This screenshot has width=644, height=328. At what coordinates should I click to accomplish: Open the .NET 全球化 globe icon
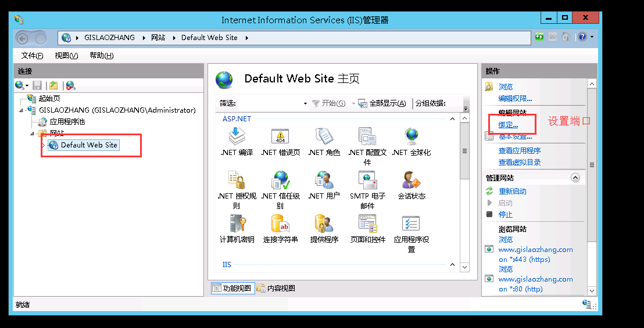coord(412,136)
